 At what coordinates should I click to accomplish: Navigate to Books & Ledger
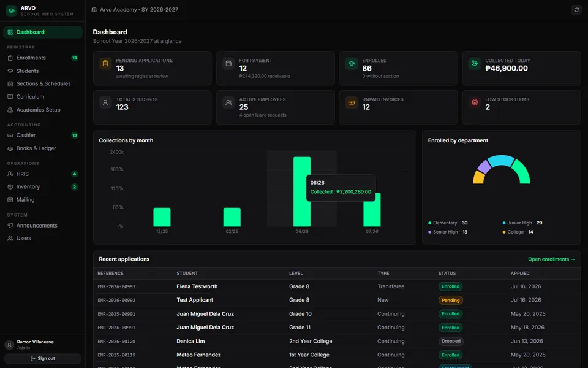tap(43, 148)
